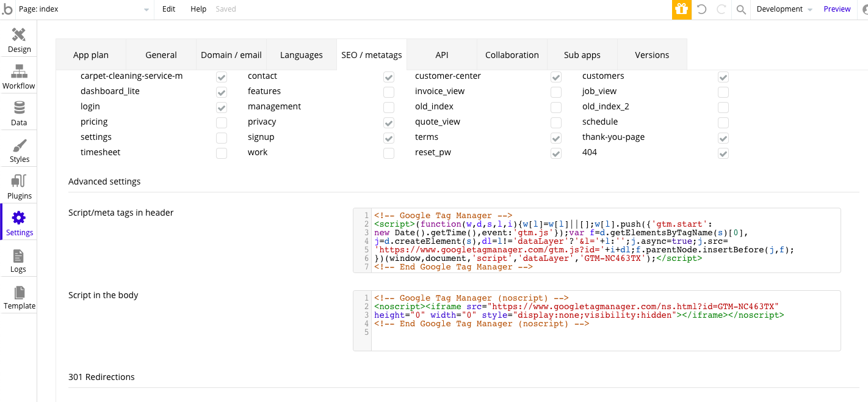Click the Advanced settings heading
Screen dimensions: 868x402
click(104, 181)
